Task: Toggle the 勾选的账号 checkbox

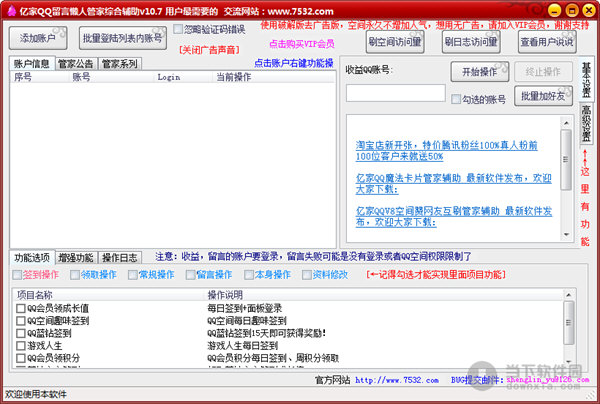Action: click(457, 99)
